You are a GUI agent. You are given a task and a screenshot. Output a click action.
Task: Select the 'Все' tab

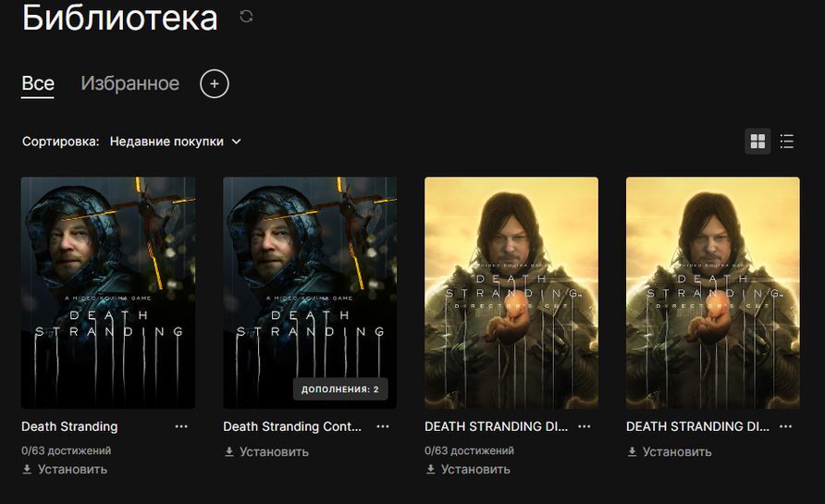38,83
